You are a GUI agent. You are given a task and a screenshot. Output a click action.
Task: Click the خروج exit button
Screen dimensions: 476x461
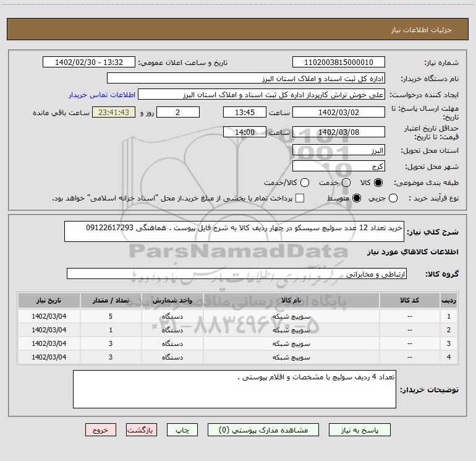(x=101, y=430)
